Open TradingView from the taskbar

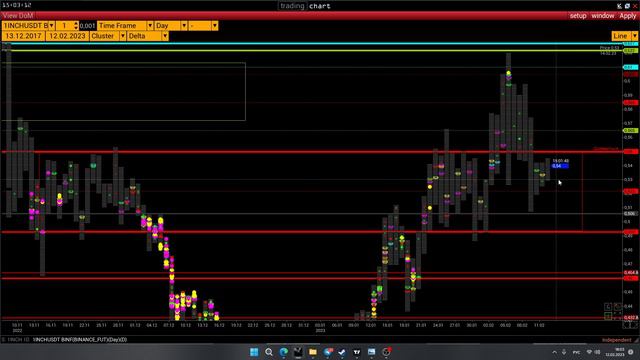coord(357,352)
